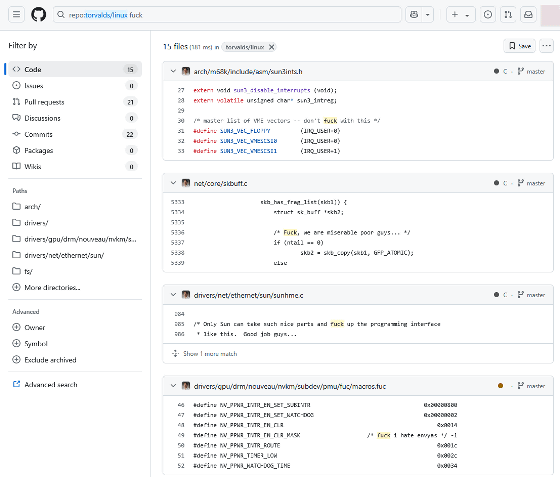
Task: Click the three-dot options button
Action: [546, 46]
